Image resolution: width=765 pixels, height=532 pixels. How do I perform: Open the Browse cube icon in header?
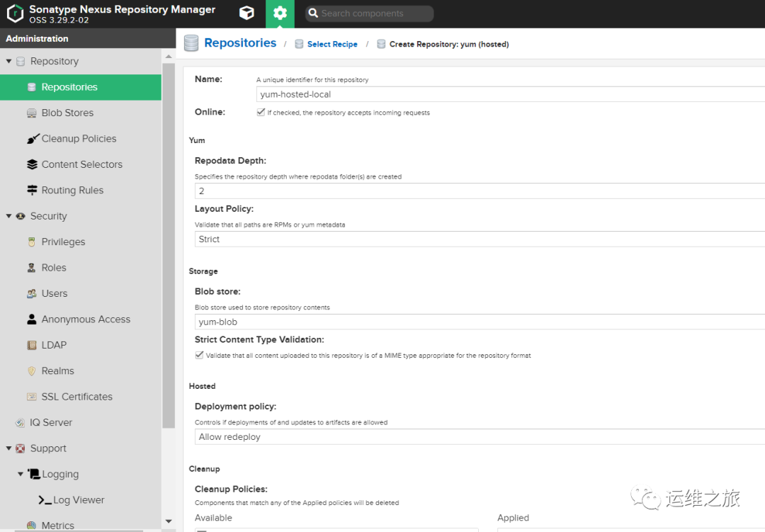(x=246, y=13)
